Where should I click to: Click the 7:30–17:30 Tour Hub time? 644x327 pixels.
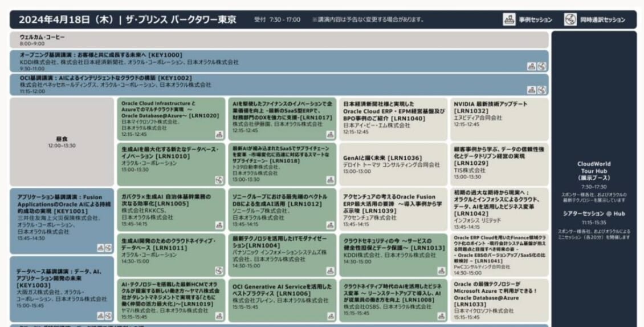point(594,187)
